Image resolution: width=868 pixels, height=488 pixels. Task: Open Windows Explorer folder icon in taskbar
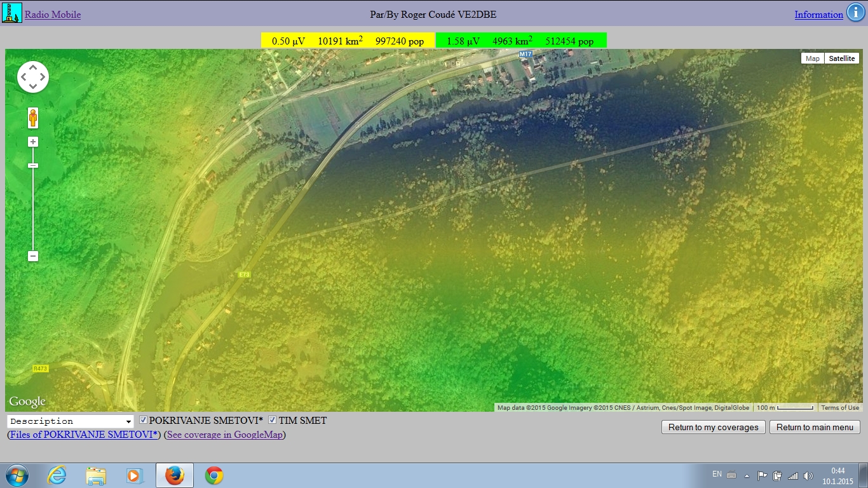click(96, 475)
